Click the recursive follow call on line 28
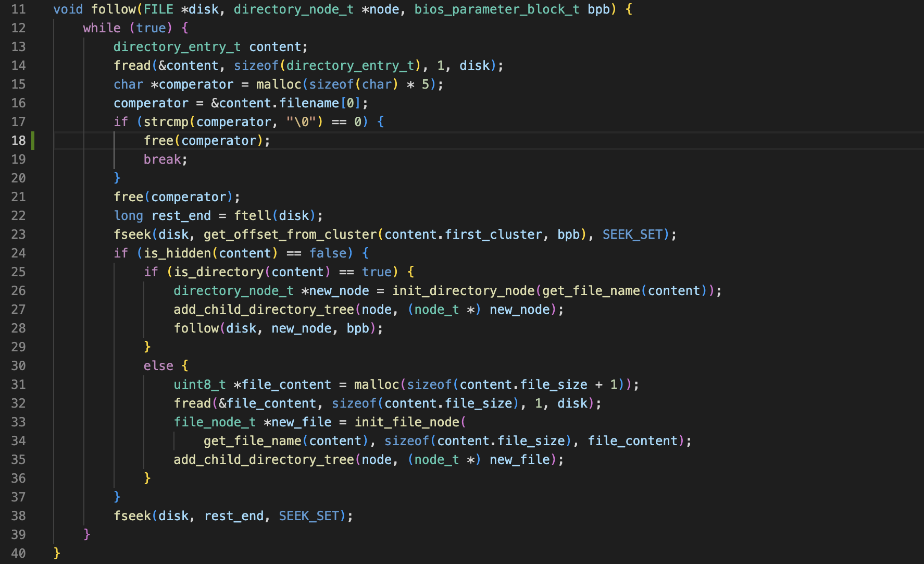The image size is (924, 564). [196, 328]
